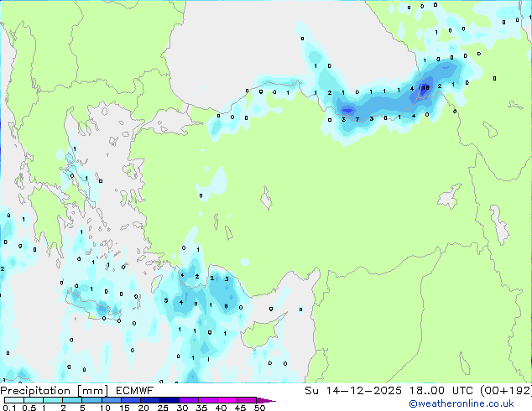Click the '7' precipitation value on the map
The image size is (532, 411).
(x=357, y=119)
